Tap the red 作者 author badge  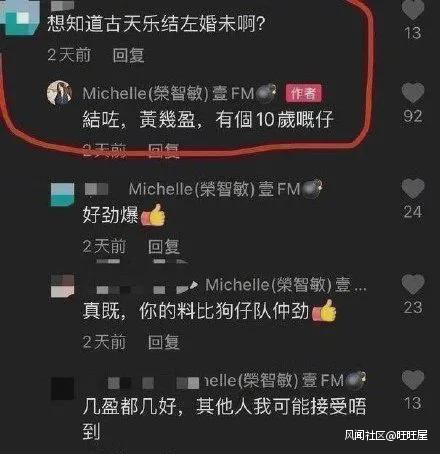(303, 93)
